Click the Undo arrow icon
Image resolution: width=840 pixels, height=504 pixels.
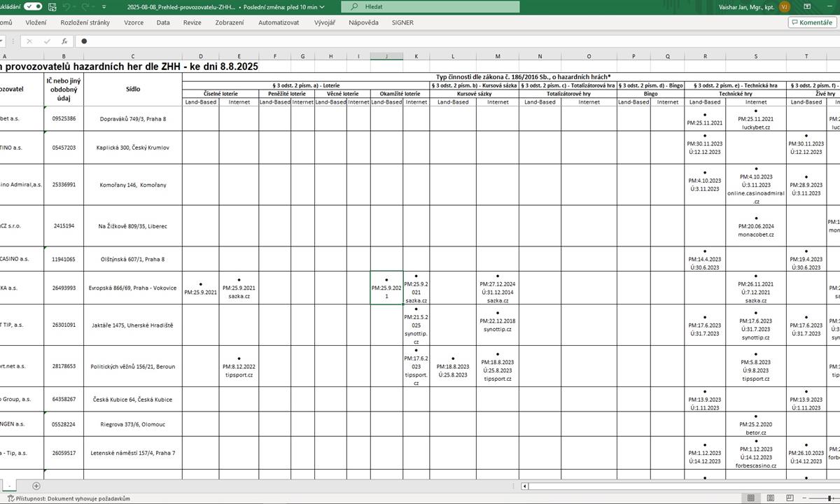click(68, 6)
